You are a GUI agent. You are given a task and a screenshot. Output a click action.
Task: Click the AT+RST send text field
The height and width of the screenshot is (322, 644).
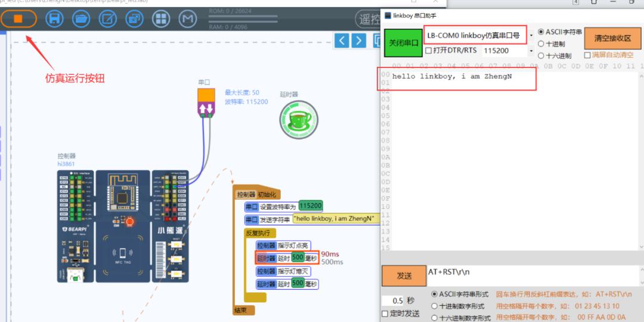pos(532,275)
